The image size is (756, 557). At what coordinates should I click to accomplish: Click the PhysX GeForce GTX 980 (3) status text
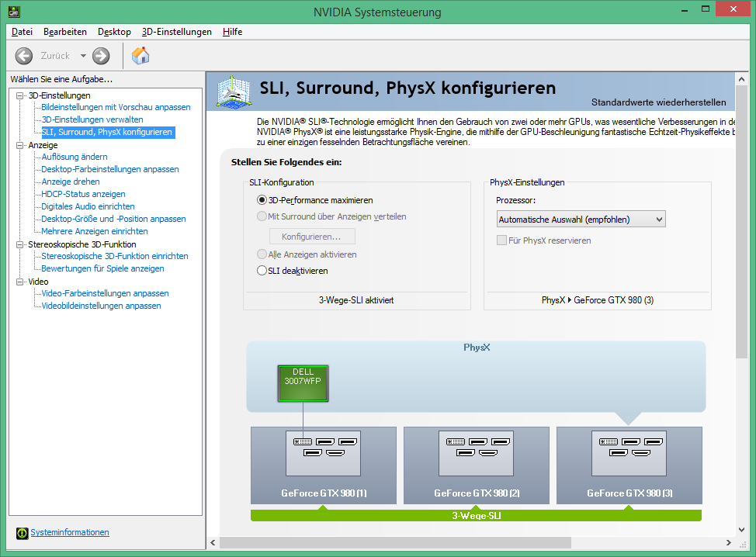[x=598, y=300]
